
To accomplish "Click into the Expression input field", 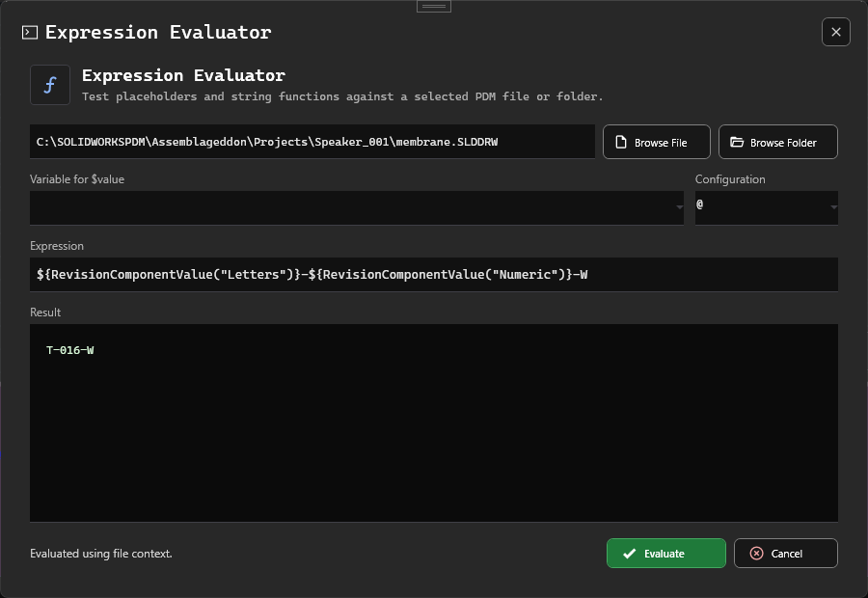I will tap(433, 275).
